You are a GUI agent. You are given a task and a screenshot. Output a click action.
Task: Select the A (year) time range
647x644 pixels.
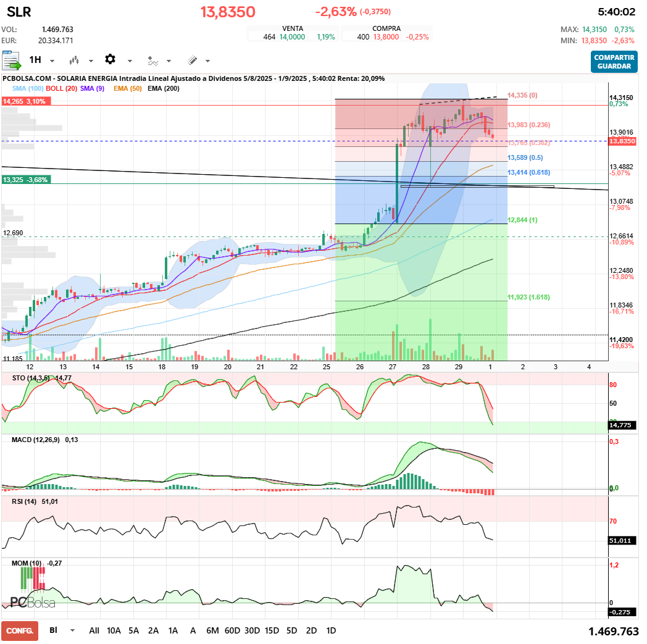coord(193,630)
